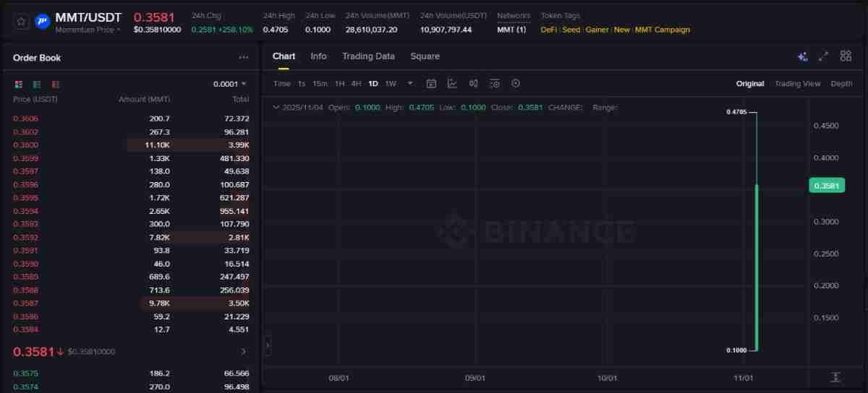Click the 0.3581 current price label on chart axis
This screenshot has width=868, height=393.
point(827,186)
